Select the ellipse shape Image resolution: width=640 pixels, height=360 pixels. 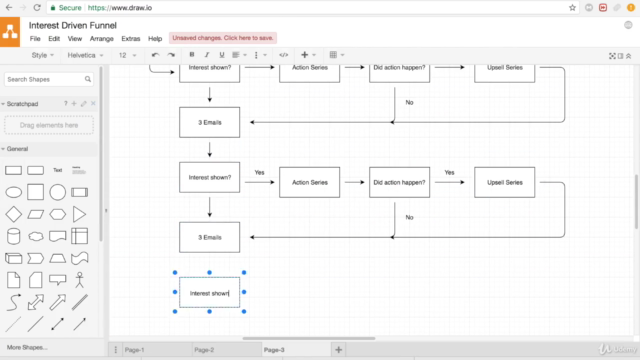pos(13,192)
